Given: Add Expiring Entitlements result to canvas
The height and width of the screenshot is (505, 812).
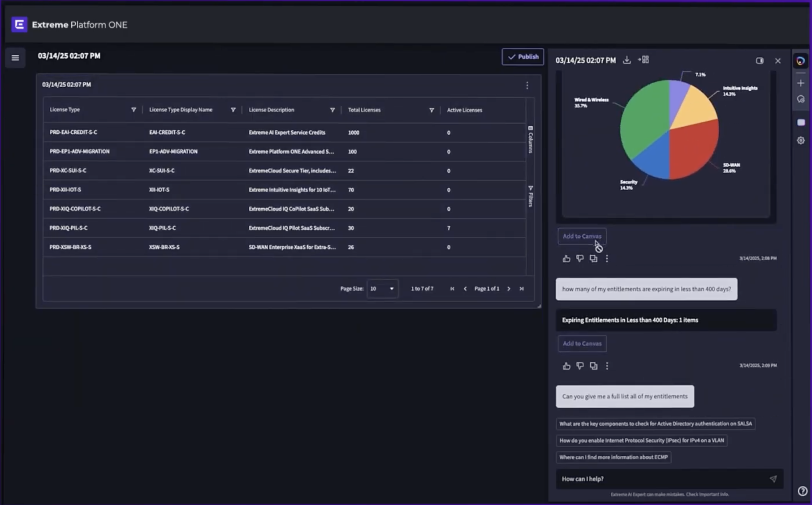Looking at the screenshot, I should (582, 344).
